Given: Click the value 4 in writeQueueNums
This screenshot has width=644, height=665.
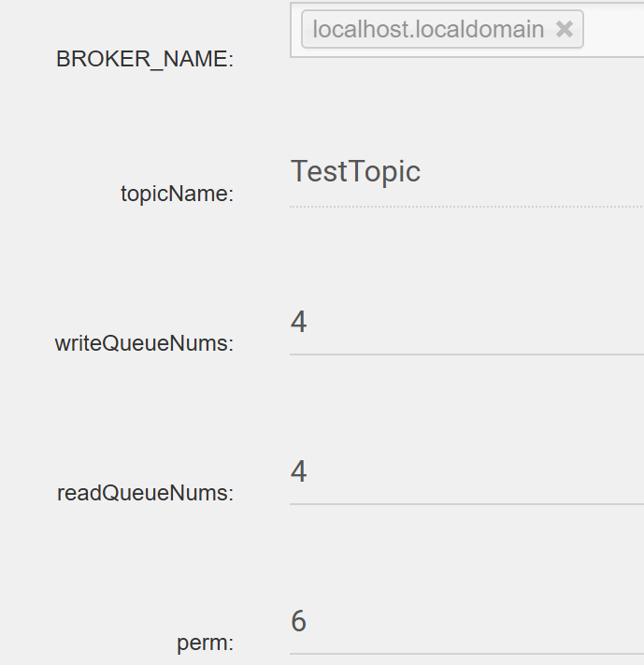Looking at the screenshot, I should 299,323.
